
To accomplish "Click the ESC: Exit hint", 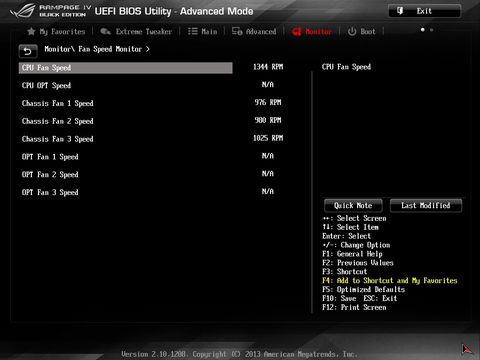I will click(x=380, y=298).
